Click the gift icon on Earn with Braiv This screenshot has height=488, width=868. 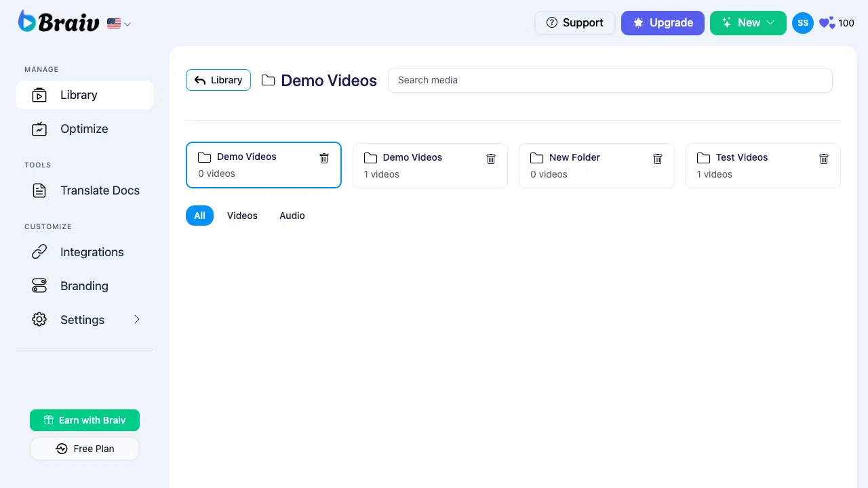click(48, 420)
